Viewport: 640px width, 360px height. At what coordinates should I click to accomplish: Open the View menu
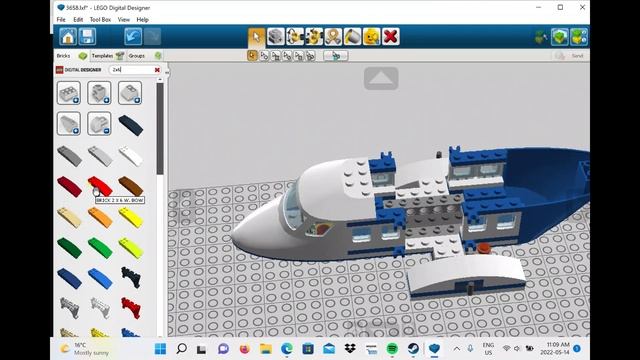tap(123, 20)
